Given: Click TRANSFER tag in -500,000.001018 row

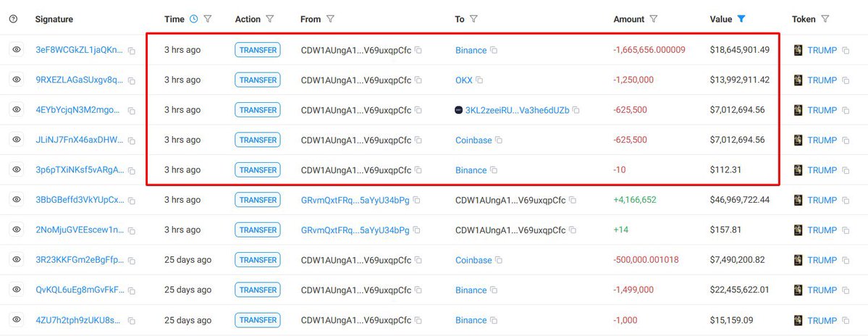Looking at the screenshot, I should coord(258,260).
